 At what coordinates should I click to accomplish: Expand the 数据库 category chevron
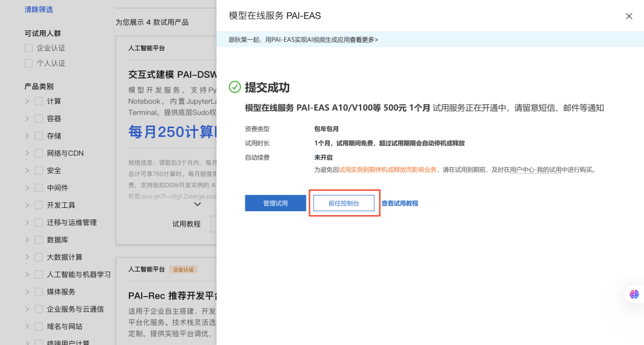[27, 239]
